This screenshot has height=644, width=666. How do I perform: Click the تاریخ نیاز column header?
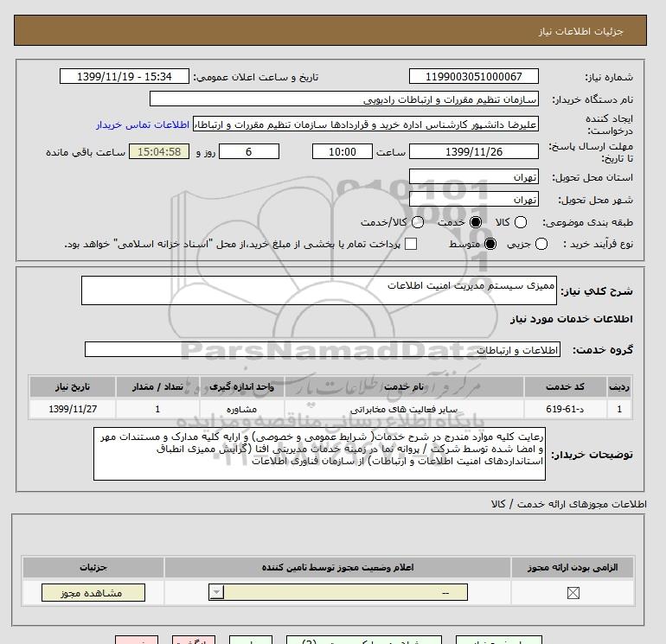point(73,386)
